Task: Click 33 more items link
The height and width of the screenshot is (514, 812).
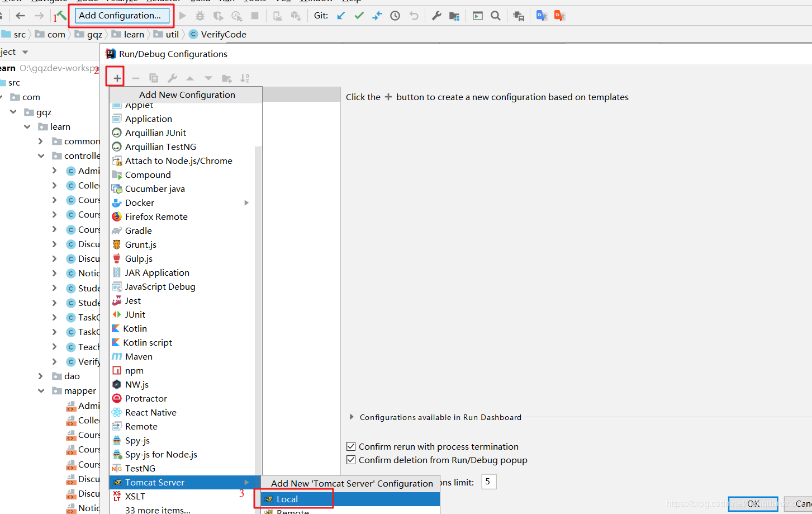Action: point(158,510)
